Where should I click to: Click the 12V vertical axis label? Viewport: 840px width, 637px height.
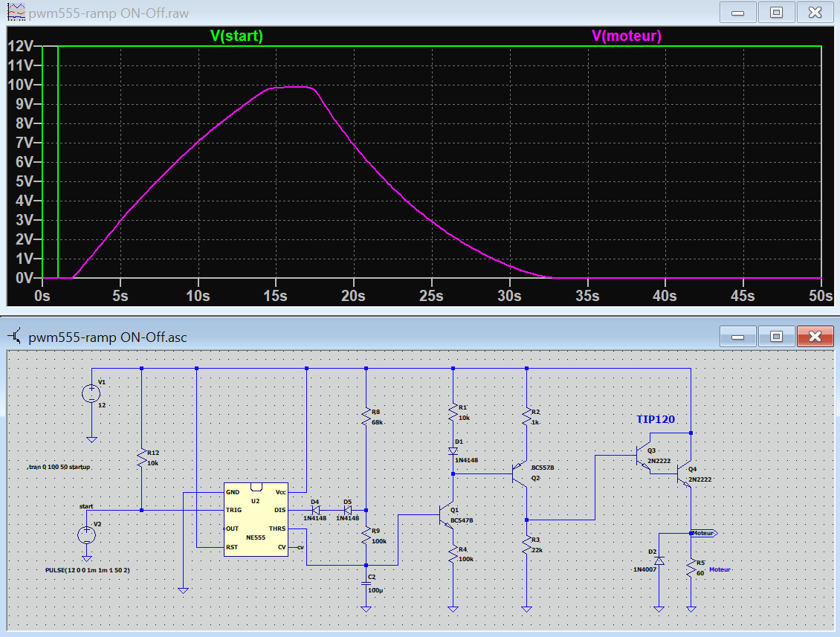pyautogui.click(x=21, y=46)
